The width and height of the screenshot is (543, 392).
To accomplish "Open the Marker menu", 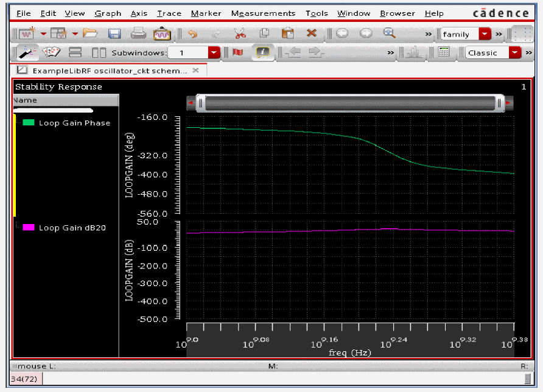I will [206, 13].
